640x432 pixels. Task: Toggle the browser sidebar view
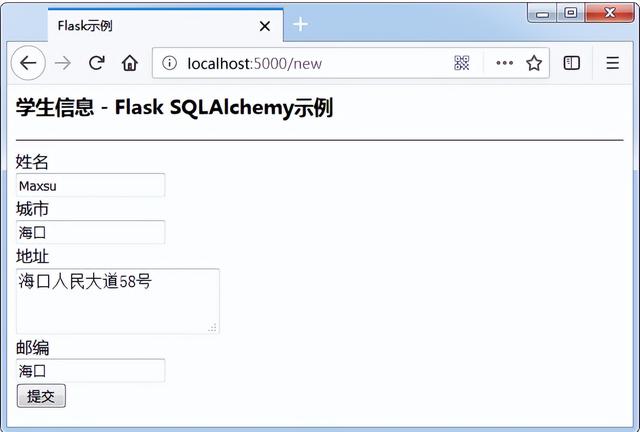[571, 63]
